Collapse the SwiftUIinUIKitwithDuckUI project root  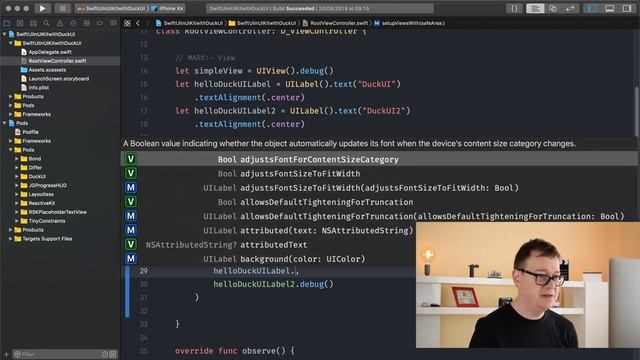click(4, 34)
